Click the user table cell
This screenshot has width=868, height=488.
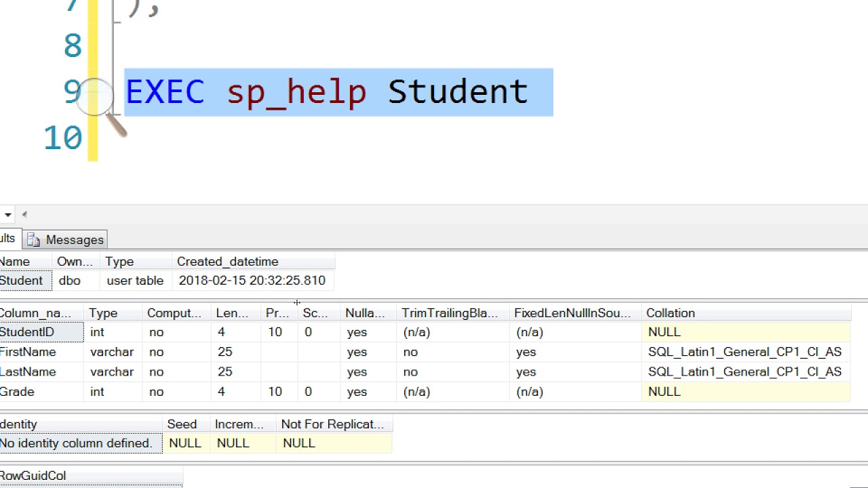coord(136,281)
